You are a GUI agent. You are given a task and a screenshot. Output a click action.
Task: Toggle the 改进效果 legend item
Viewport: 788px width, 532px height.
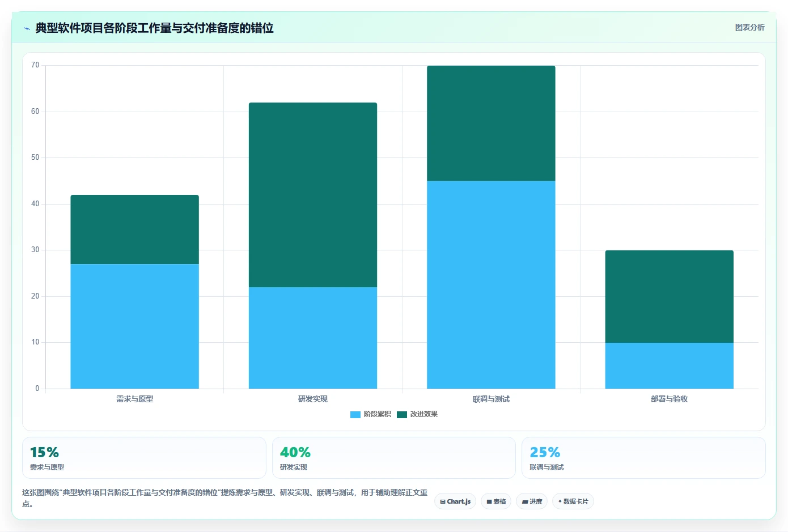(x=417, y=414)
